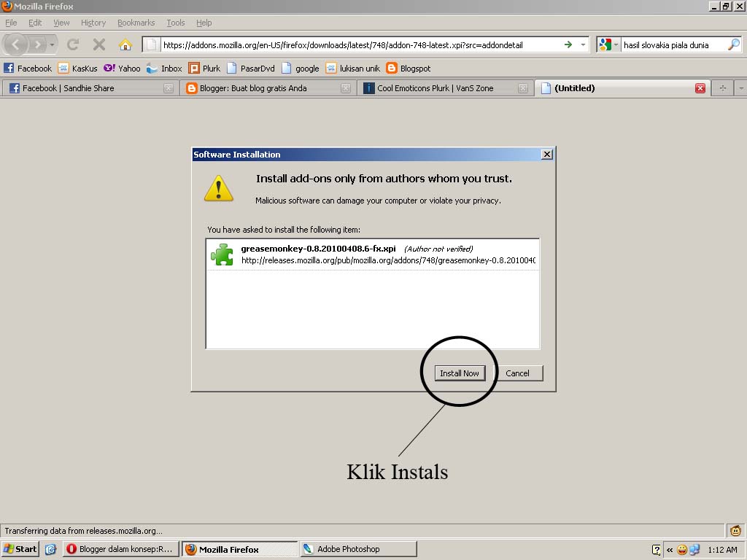747x560 pixels.
Task: Click the releases.mozilla.org addon URL text
Action: [388, 260]
